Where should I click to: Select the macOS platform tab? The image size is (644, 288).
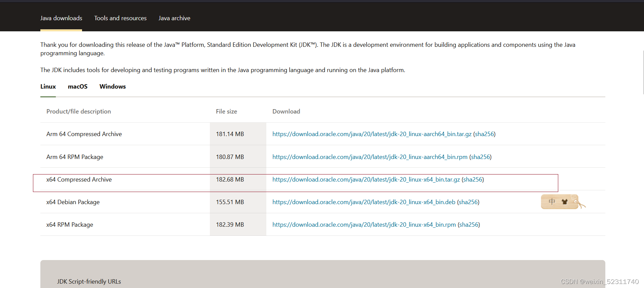(x=78, y=87)
